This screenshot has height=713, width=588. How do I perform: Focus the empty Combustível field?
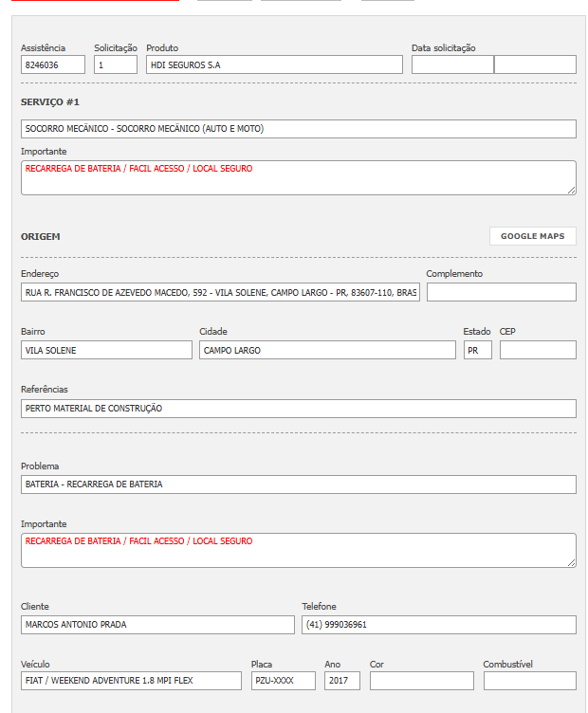click(529, 681)
